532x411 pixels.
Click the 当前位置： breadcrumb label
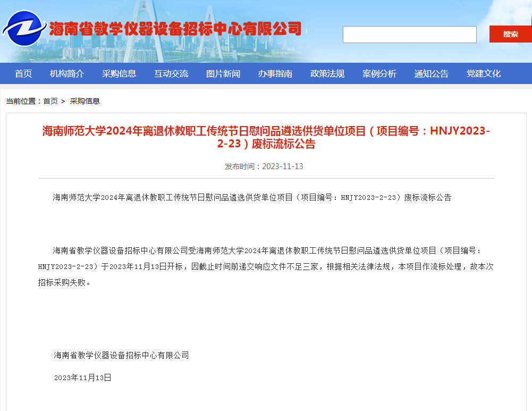pyautogui.click(x=24, y=101)
